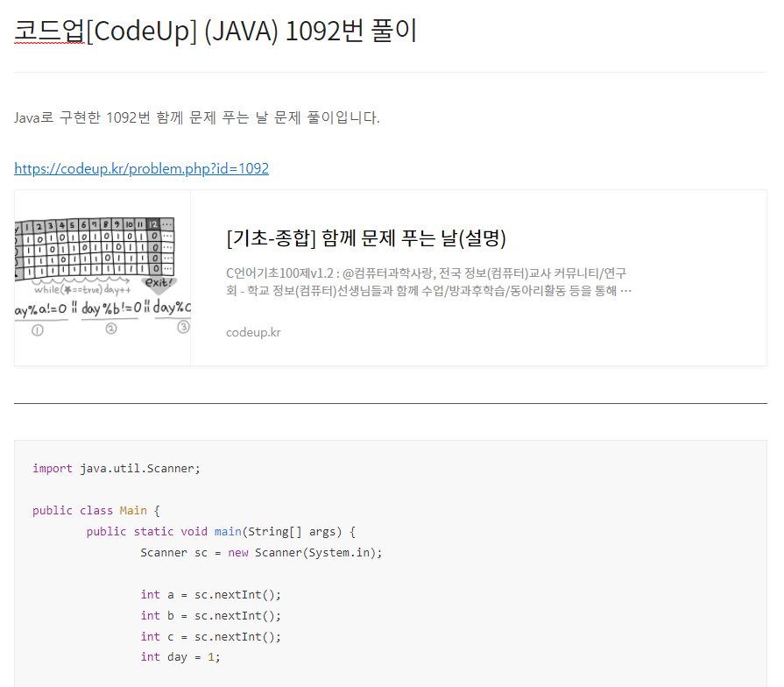Click the line 'int a = sc.nextInt();'
Viewport: 784px width, 687px height.
210,594
